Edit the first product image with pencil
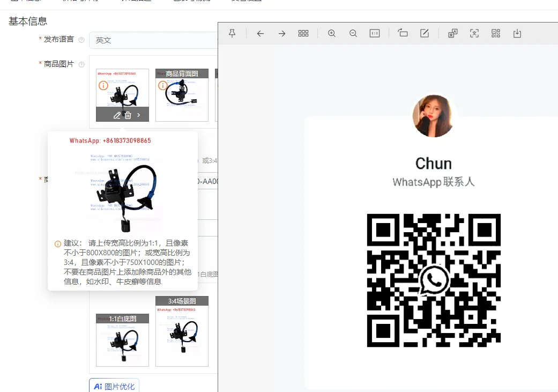This screenshot has height=392, width=558. (117, 115)
